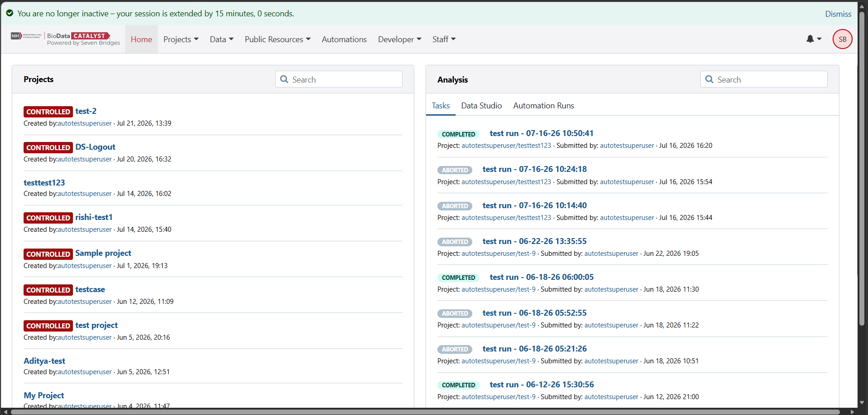868x415 pixels.
Task: Open project link for 10:50:41 test run
Action: pyautogui.click(x=506, y=146)
